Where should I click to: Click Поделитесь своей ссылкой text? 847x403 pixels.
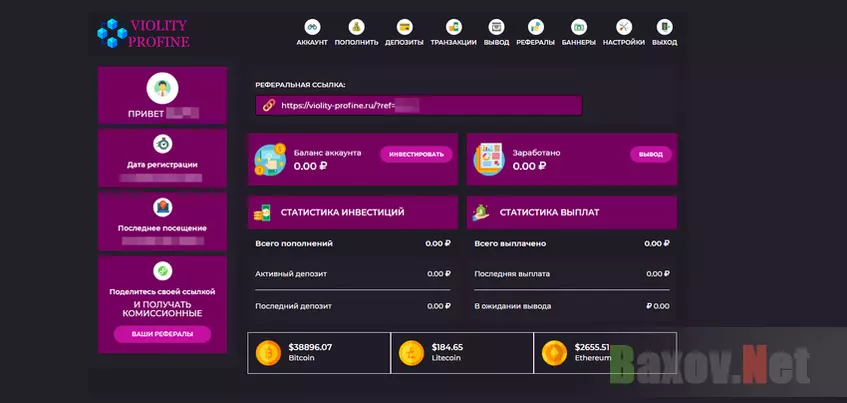click(x=162, y=292)
